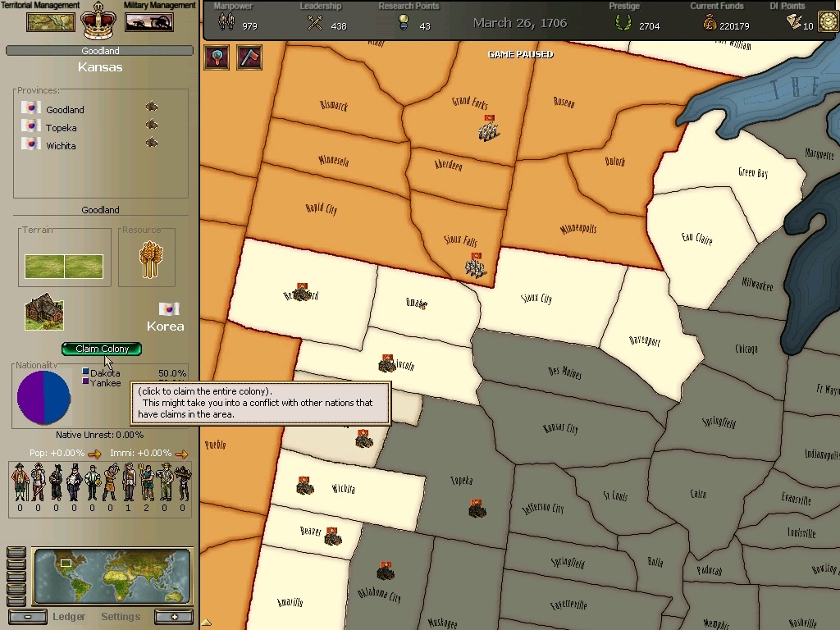The width and height of the screenshot is (840, 630).
Task: Select the soldier with rifle icon
Action: [128, 482]
